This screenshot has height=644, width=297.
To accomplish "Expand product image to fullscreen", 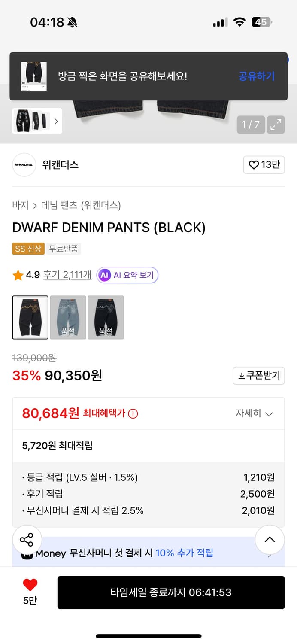I will [276, 125].
